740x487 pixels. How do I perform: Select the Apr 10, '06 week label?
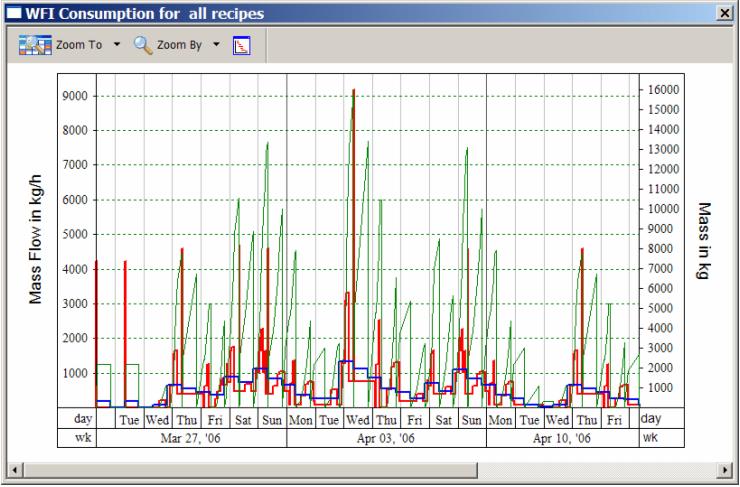tap(562, 438)
